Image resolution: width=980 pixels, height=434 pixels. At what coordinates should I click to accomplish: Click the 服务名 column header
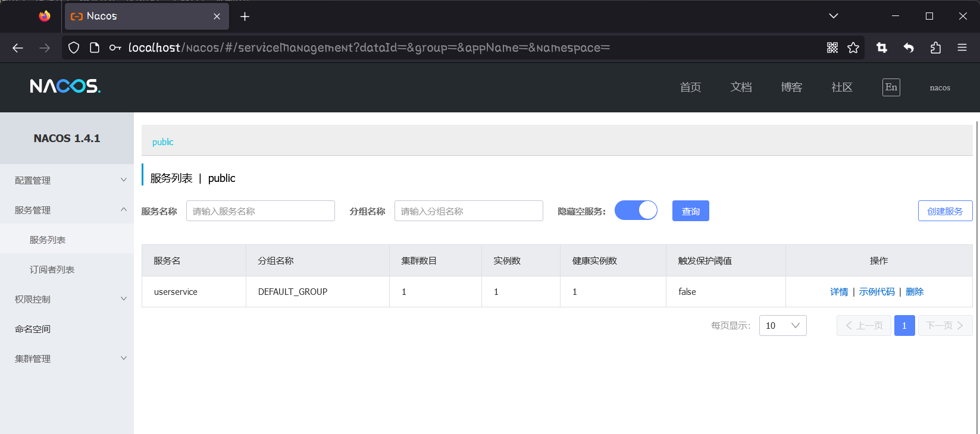click(x=194, y=260)
